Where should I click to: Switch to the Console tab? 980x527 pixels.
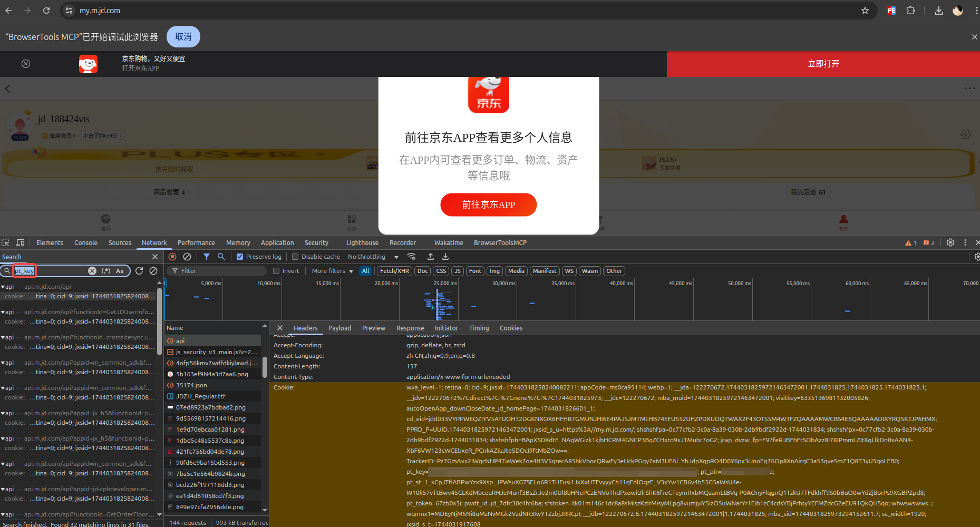[86, 242]
